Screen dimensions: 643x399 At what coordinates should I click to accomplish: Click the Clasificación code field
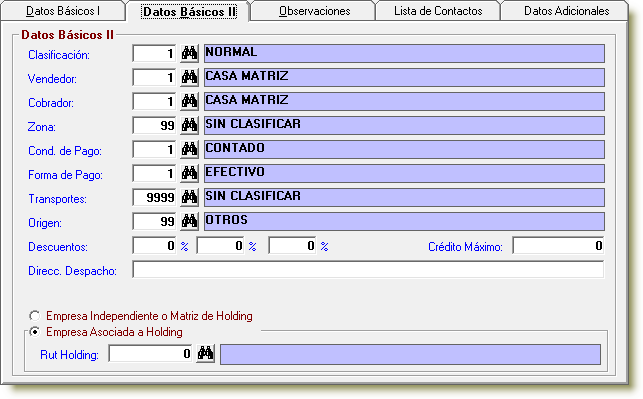point(154,53)
